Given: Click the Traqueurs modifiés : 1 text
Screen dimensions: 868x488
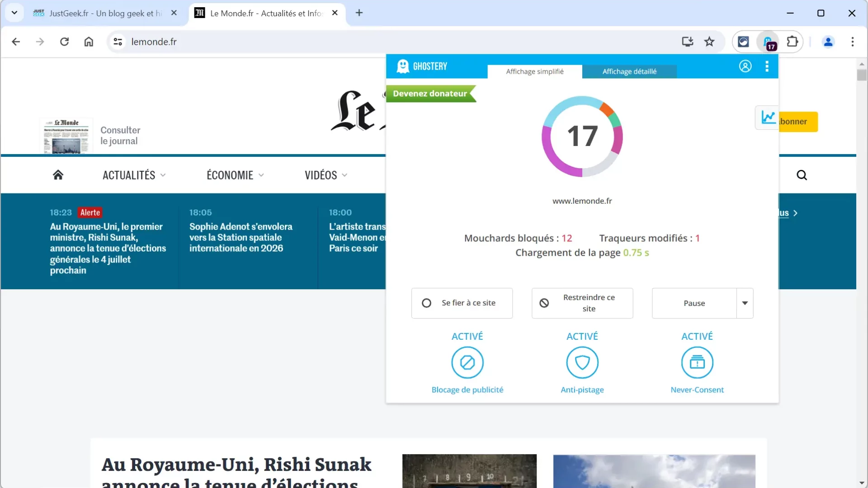Looking at the screenshot, I should [x=650, y=238].
